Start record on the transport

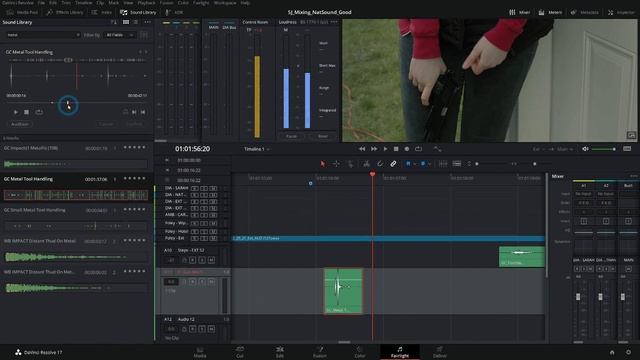click(407, 149)
